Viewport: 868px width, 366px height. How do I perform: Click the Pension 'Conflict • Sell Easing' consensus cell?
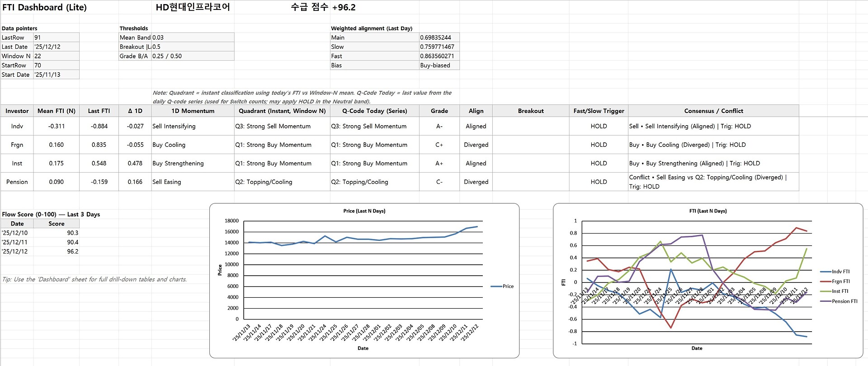pyautogui.click(x=713, y=182)
